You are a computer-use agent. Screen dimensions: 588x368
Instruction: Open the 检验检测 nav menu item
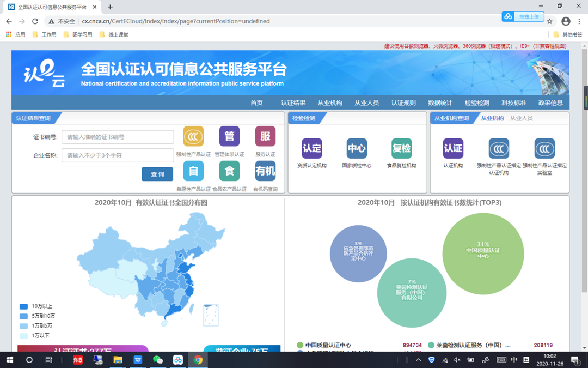(477, 103)
